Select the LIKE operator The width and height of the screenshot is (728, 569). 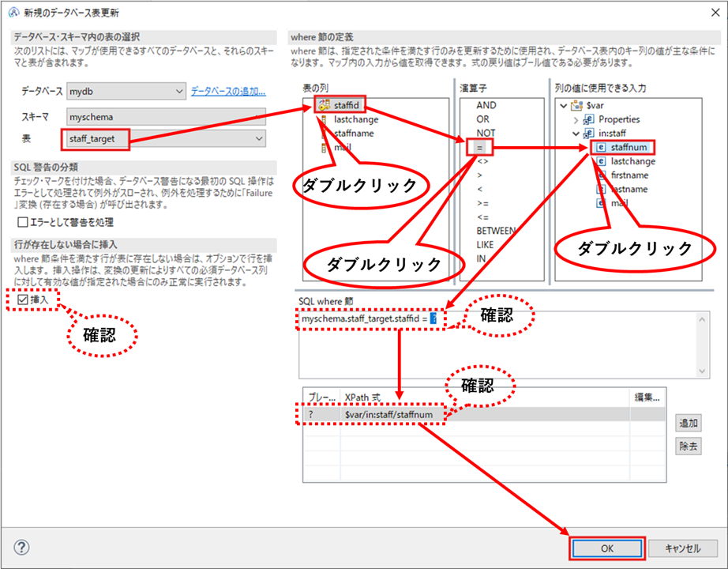click(485, 244)
